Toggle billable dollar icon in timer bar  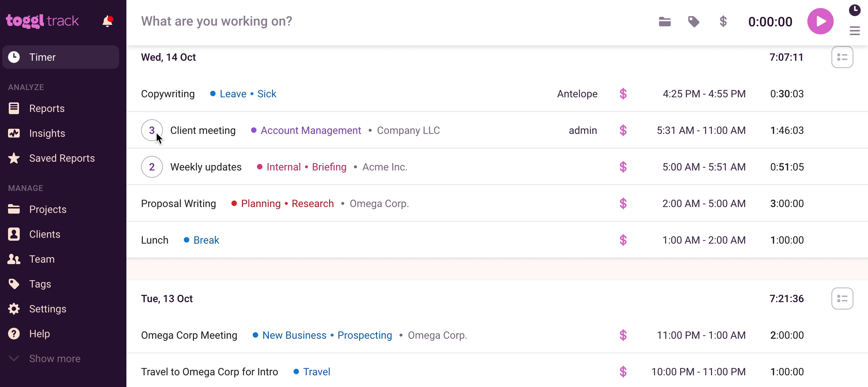pos(723,22)
